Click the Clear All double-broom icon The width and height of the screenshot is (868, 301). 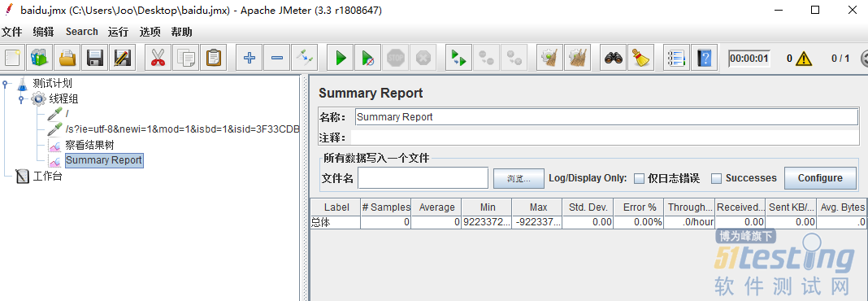[x=578, y=58]
